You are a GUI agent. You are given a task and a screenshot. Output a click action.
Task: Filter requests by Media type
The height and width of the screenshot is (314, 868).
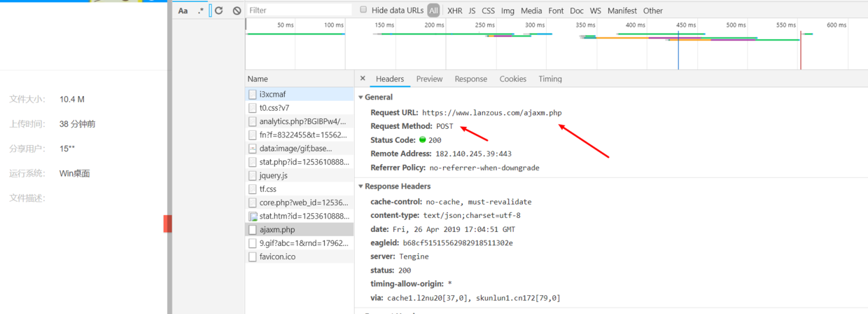tap(531, 11)
